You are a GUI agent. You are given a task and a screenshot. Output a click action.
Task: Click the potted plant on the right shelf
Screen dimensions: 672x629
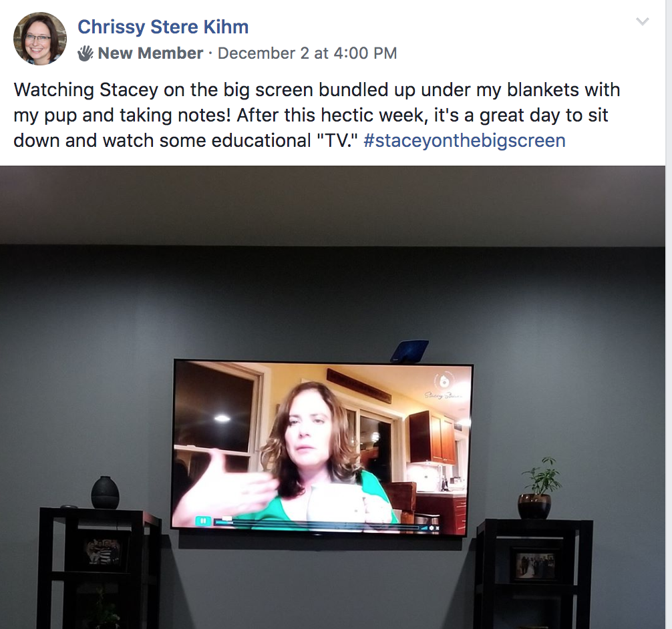click(536, 488)
